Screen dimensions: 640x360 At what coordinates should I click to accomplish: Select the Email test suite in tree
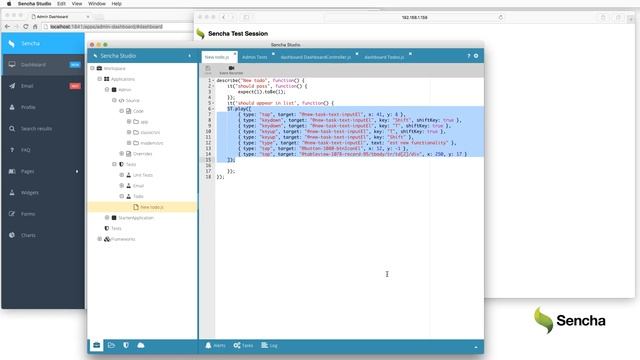pyautogui.click(x=138, y=186)
